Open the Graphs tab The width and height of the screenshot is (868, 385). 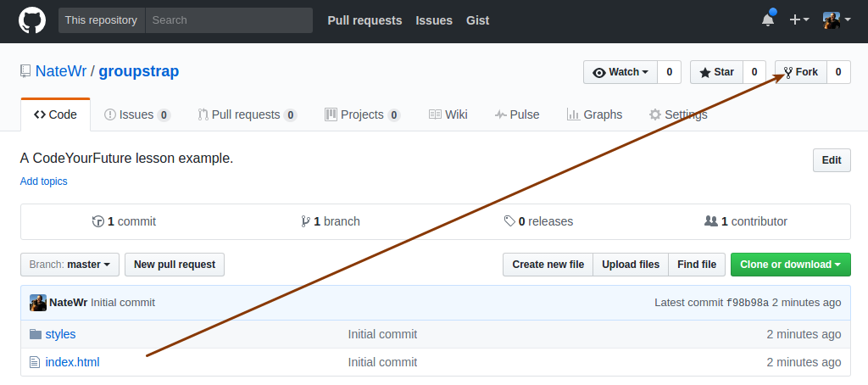(x=594, y=114)
